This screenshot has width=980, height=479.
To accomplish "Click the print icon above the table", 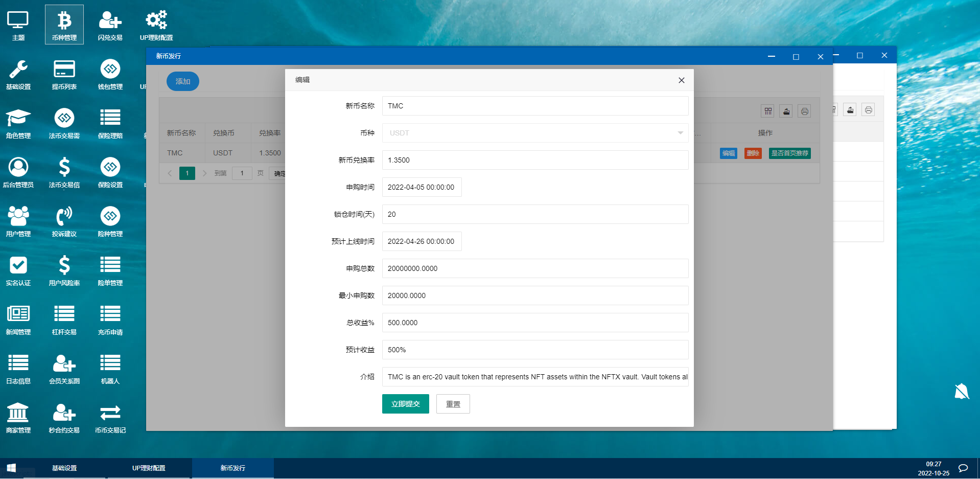I will (804, 110).
